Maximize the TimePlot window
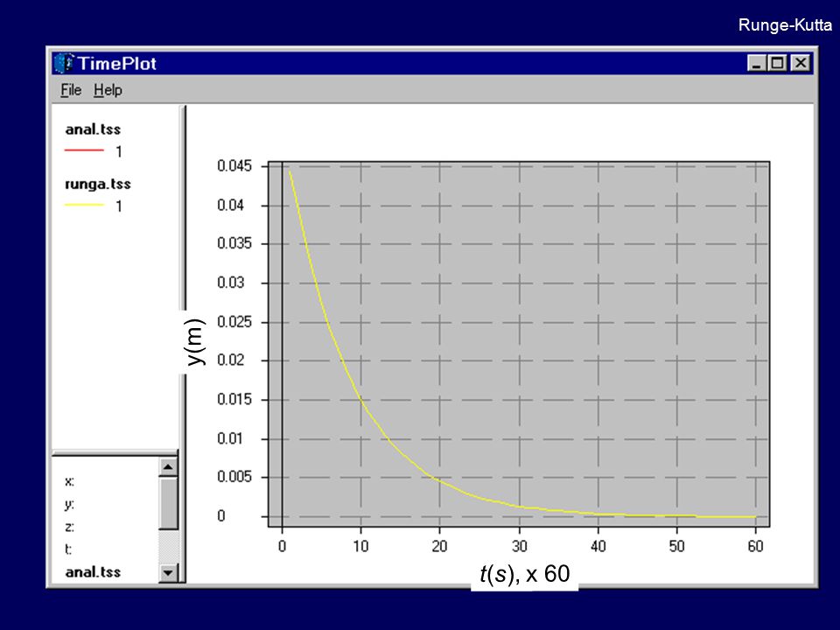Viewport: 840px width, 630px height. (777, 63)
